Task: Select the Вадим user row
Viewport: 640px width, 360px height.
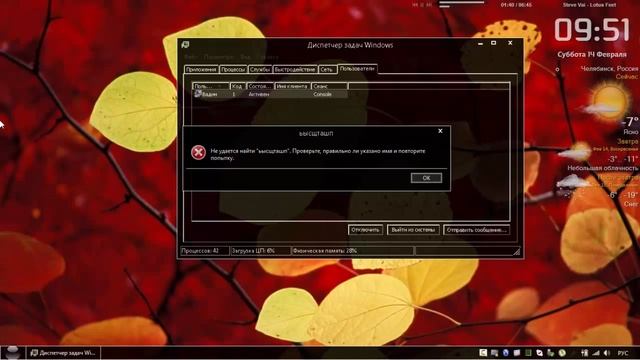Action: click(270, 94)
